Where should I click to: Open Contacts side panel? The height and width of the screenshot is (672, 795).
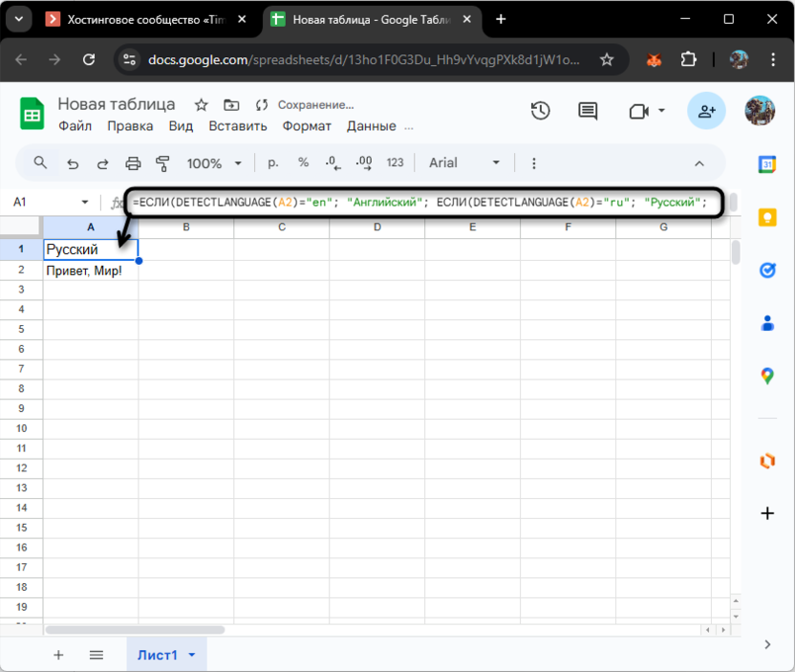[767, 323]
